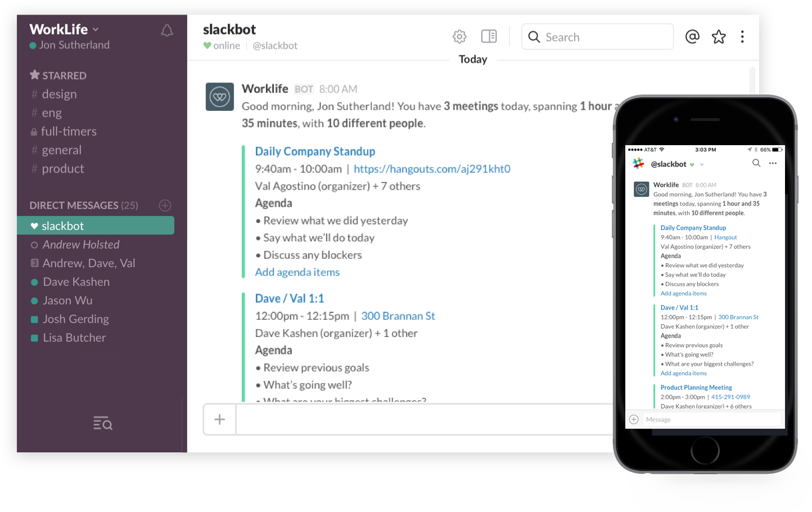Toggle the details flexpane panel
This screenshot has height=512, width=812.
click(x=489, y=36)
